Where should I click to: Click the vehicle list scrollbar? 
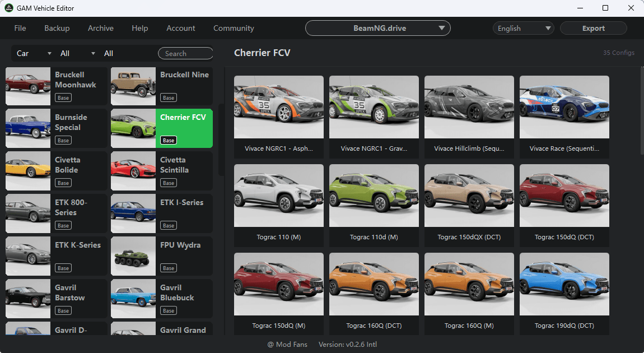pos(221,140)
